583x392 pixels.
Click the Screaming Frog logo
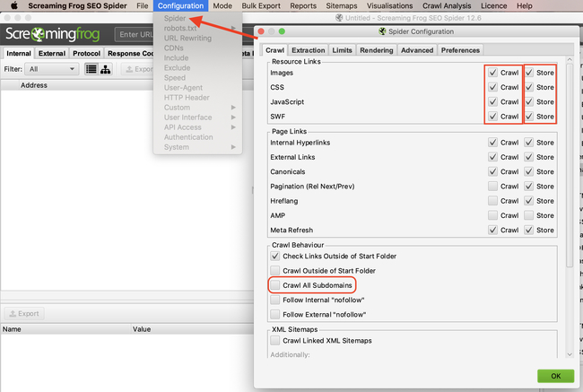(x=52, y=34)
